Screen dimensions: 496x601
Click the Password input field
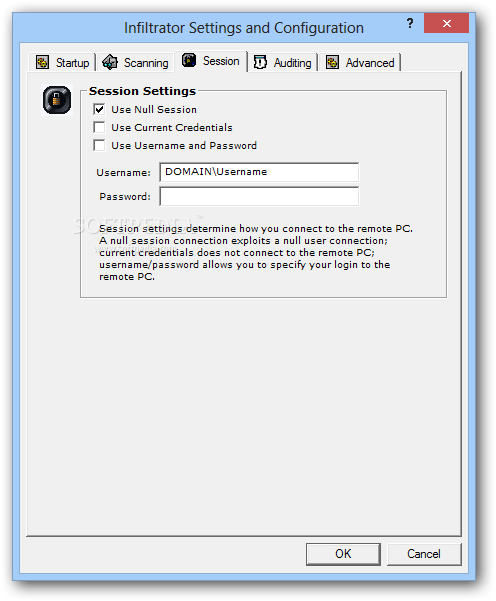point(259,196)
